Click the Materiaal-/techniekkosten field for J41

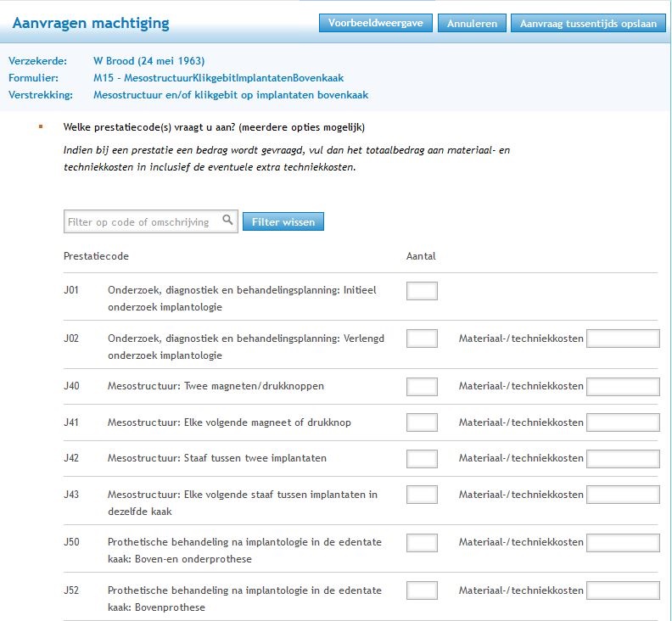pos(623,422)
